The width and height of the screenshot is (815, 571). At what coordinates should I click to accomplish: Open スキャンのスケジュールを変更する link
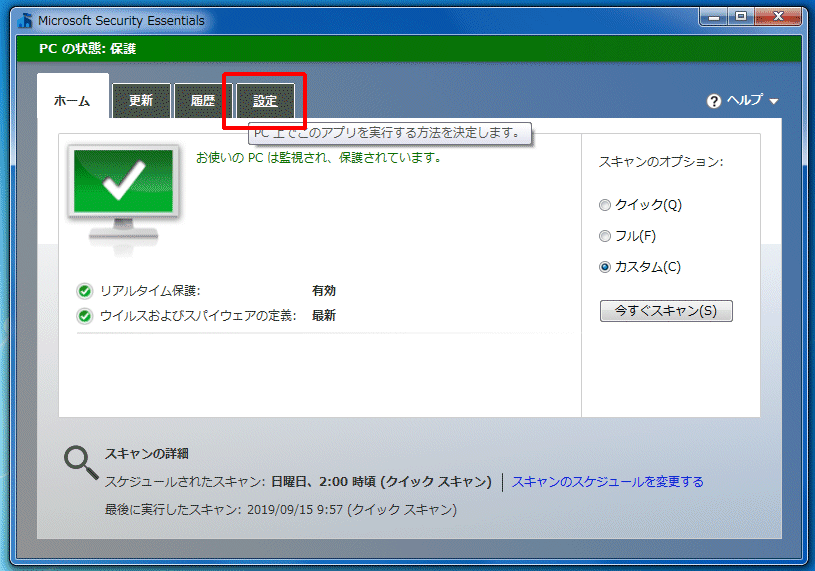click(x=608, y=482)
